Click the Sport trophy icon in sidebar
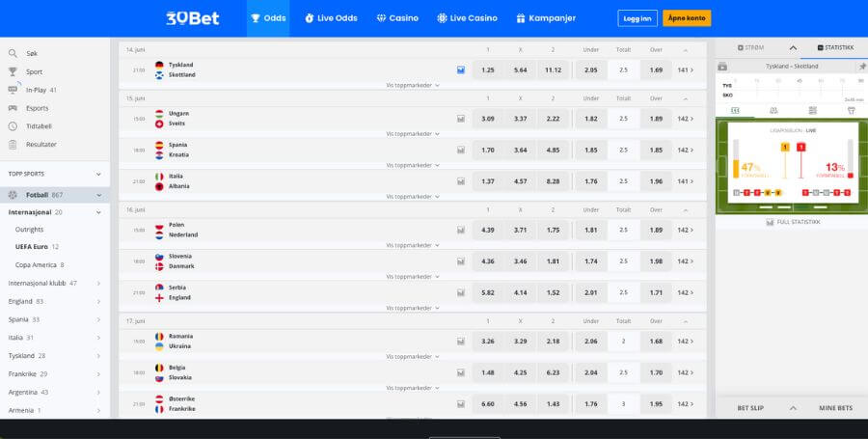This screenshot has width=868, height=439. click(x=13, y=72)
